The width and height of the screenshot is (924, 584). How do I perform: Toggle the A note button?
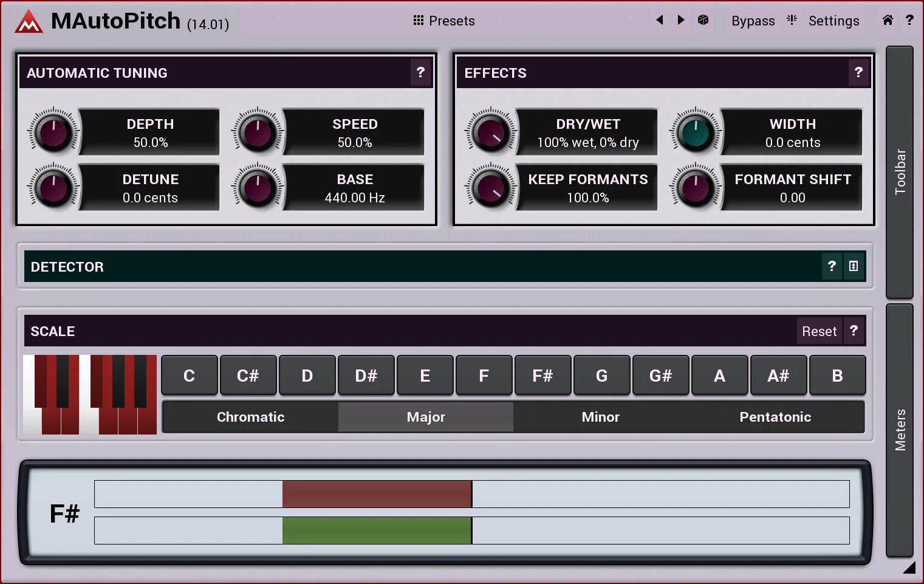pyautogui.click(x=719, y=376)
